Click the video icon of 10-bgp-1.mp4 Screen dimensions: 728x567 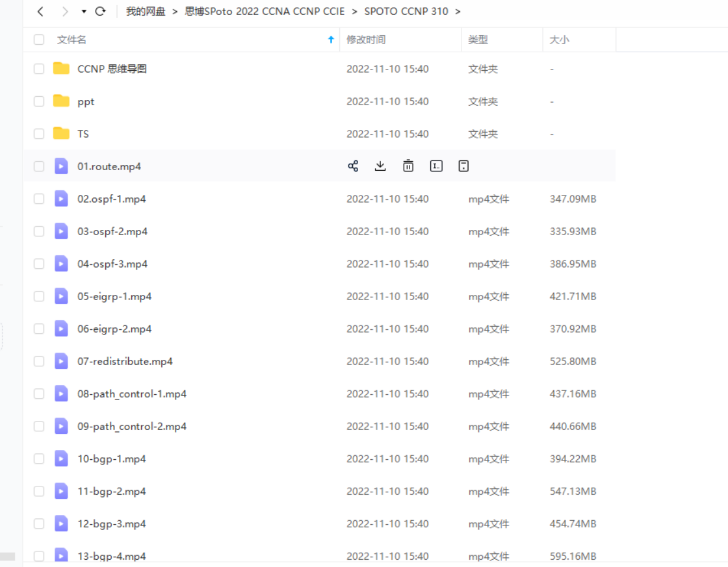[61, 458]
